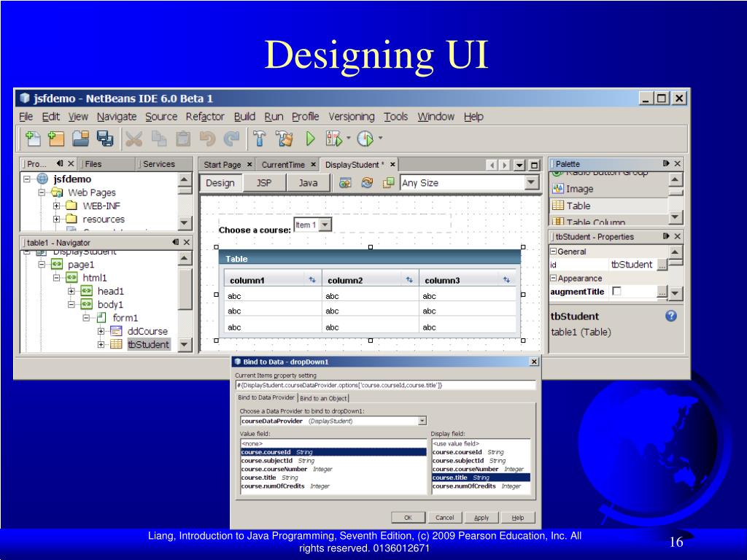The width and height of the screenshot is (747, 560).
Task: Click Cancel in Bind to Data dialog
Action: [x=444, y=518]
